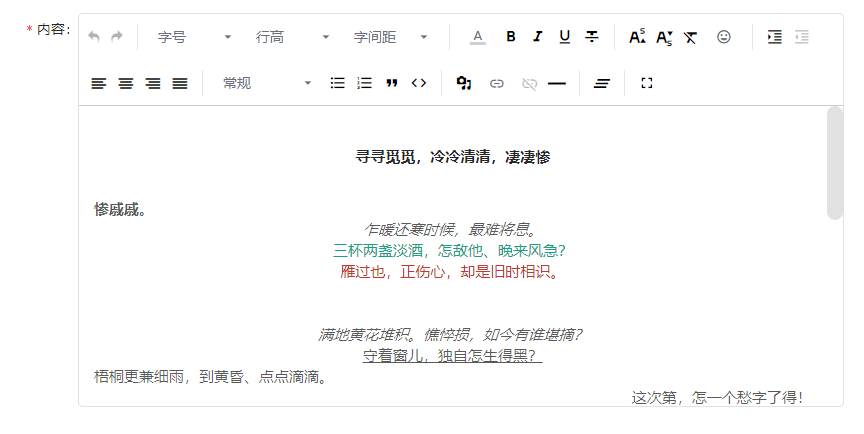Toggle bold formatting

511,37
